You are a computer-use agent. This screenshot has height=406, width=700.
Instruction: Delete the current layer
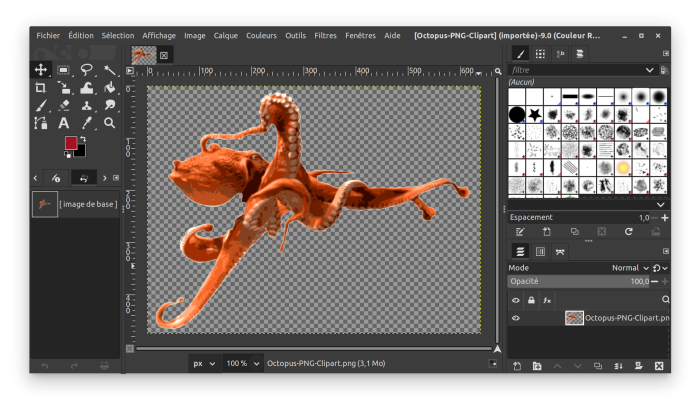pos(659,366)
